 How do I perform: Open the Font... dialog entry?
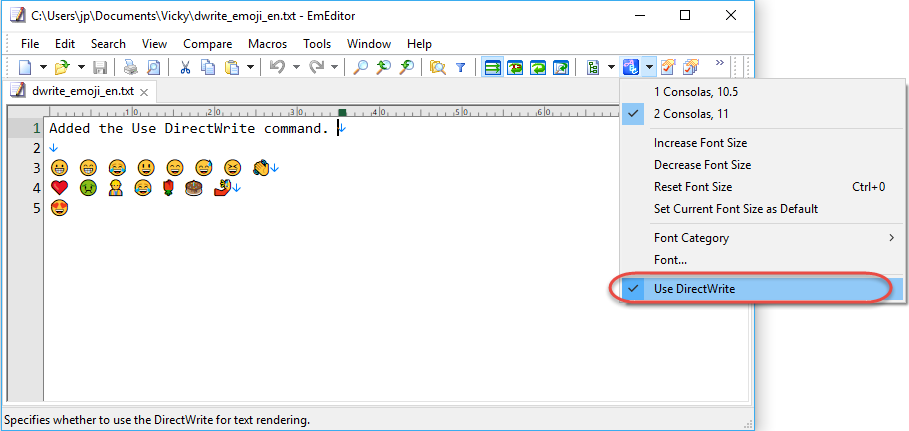click(762, 260)
